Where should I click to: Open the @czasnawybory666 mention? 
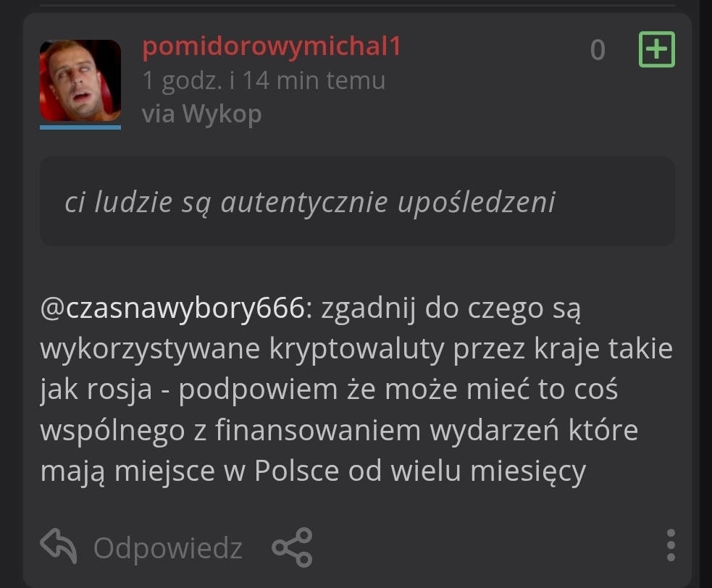tap(172, 308)
